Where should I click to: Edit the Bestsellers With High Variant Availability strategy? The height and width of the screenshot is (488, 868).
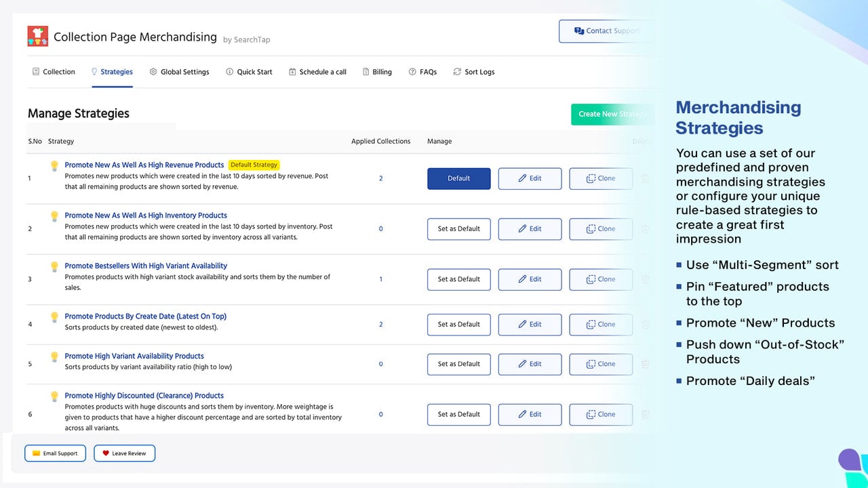530,279
